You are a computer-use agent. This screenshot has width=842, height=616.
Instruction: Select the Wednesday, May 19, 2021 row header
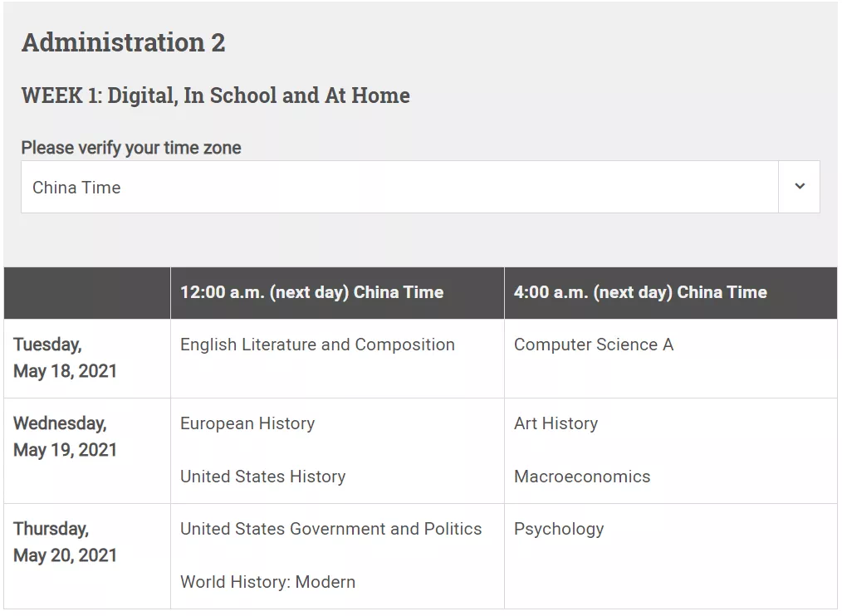point(65,437)
